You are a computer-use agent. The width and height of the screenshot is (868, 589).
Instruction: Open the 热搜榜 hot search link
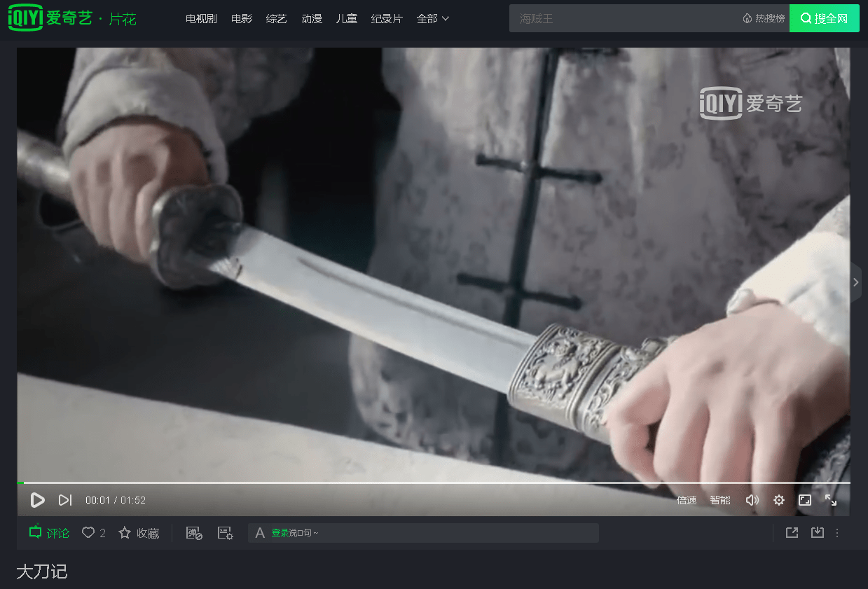point(764,18)
